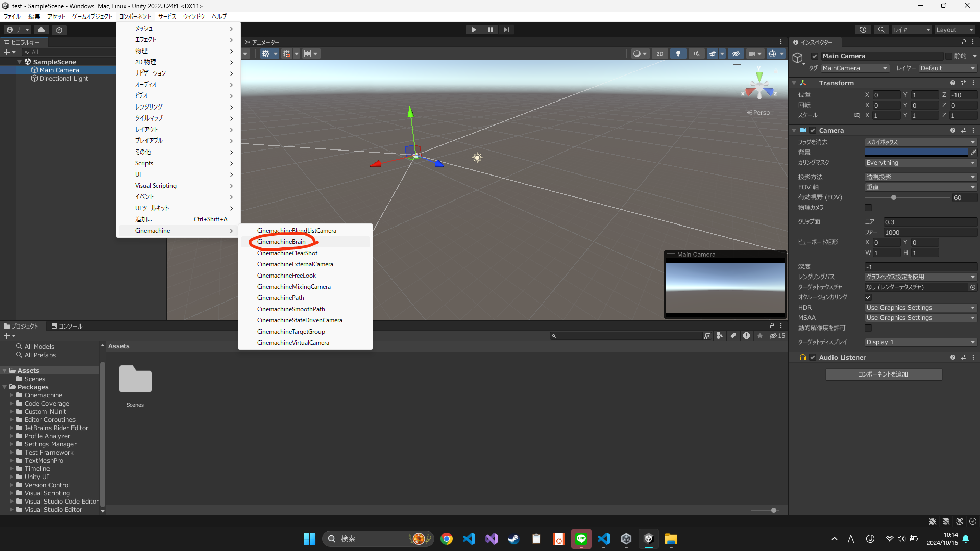Open the MainCamera tag dropdown
The image size is (980, 551).
pyautogui.click(x=855, y=68)
